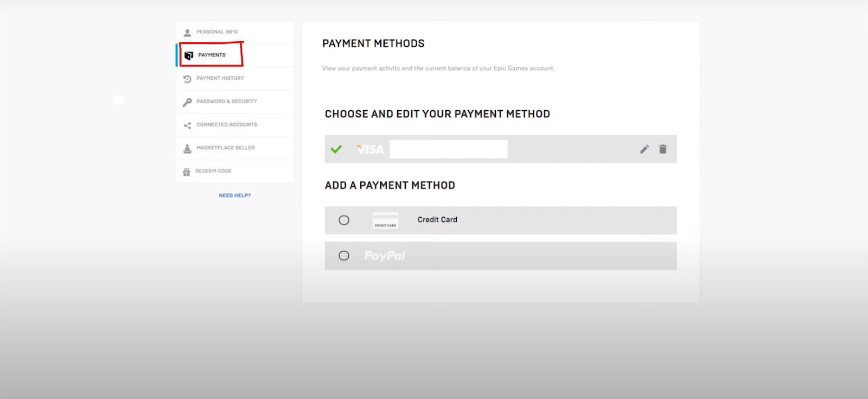Click the Connected Accounts share icon
The width and height of the screenshot is (868, 399).
coord(187,125)
